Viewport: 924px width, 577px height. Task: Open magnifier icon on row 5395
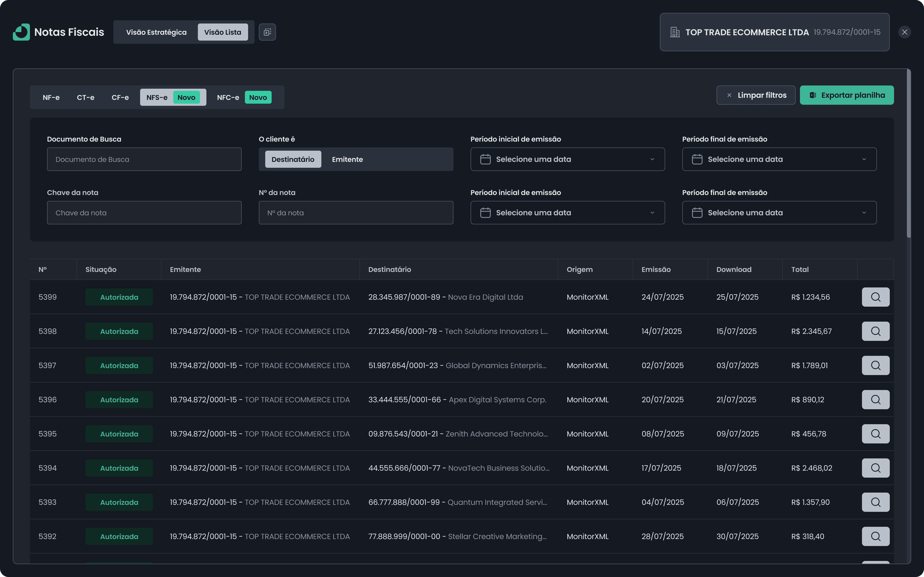(x=875, y=434)
